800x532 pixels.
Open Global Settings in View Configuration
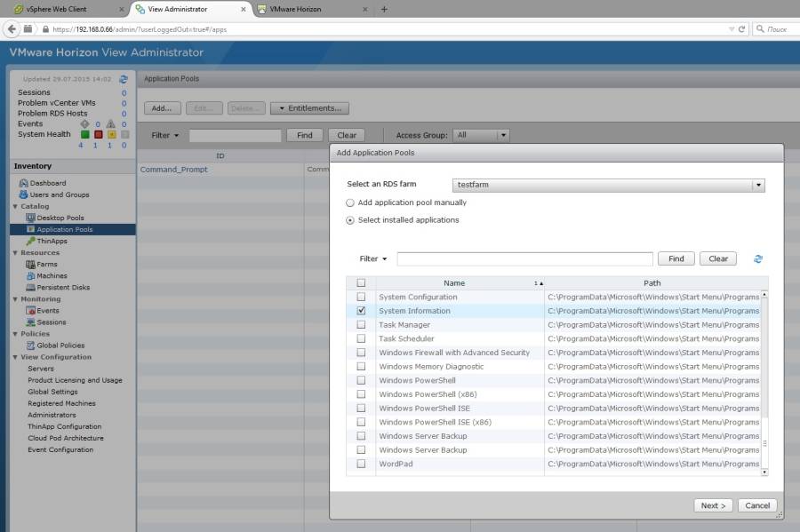pos(53,392)
